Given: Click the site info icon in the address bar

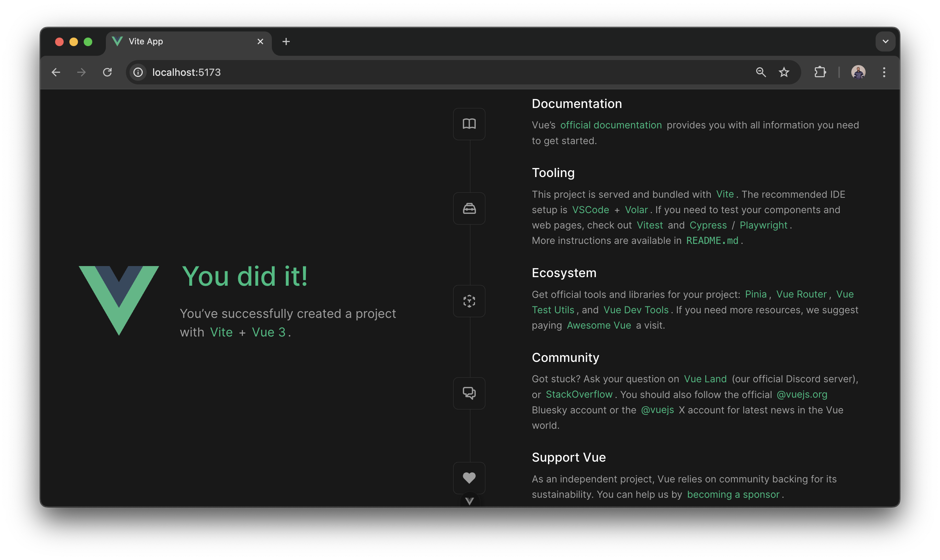Looking at the screenshot, I should [x=138, y=72].
